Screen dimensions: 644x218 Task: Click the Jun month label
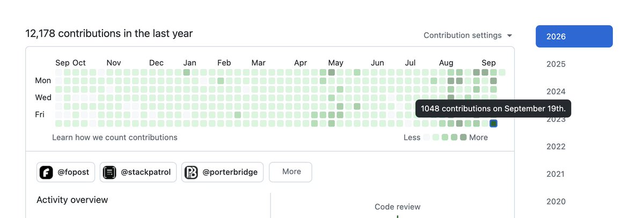(x=377, y=63)
